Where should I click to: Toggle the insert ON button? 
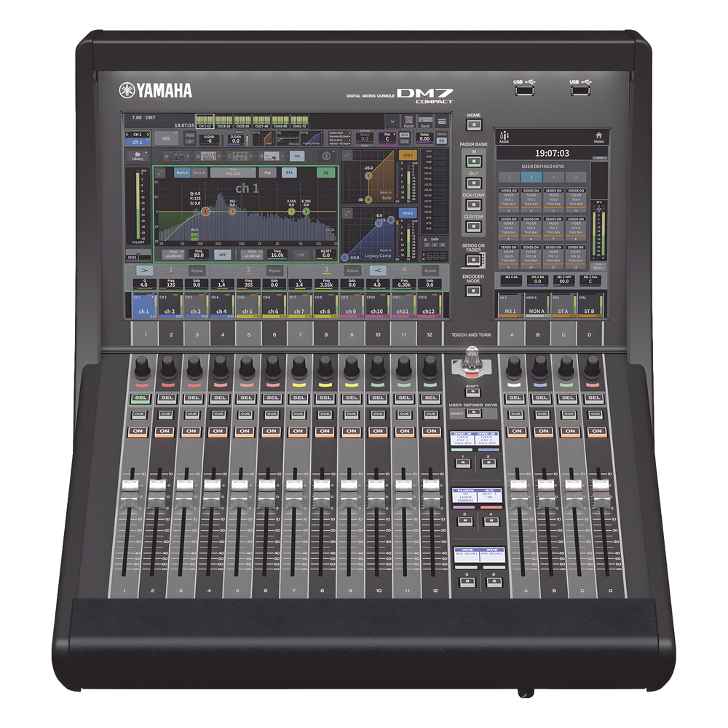pos(297,156)
